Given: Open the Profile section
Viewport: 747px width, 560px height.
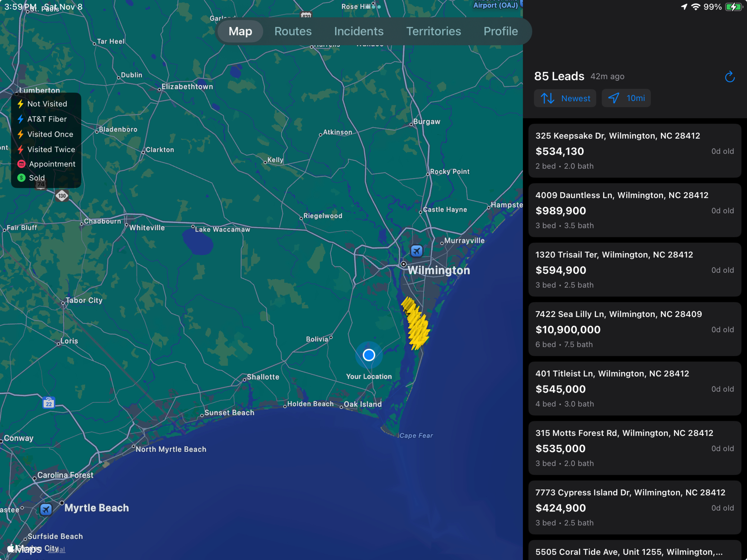Looking at the screenshot, I should tap(500, 31).
